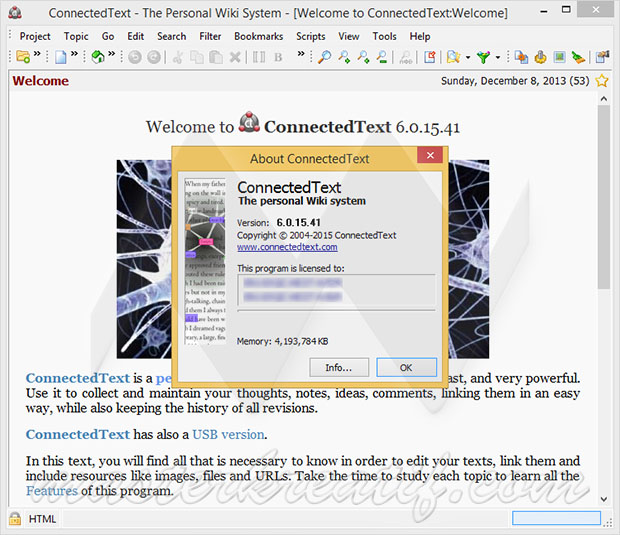Viewport: 620px width, 535px height.
Task: Click the date 'Sunday, December 8, 2013 (53)'
Action: click(515, 81)
